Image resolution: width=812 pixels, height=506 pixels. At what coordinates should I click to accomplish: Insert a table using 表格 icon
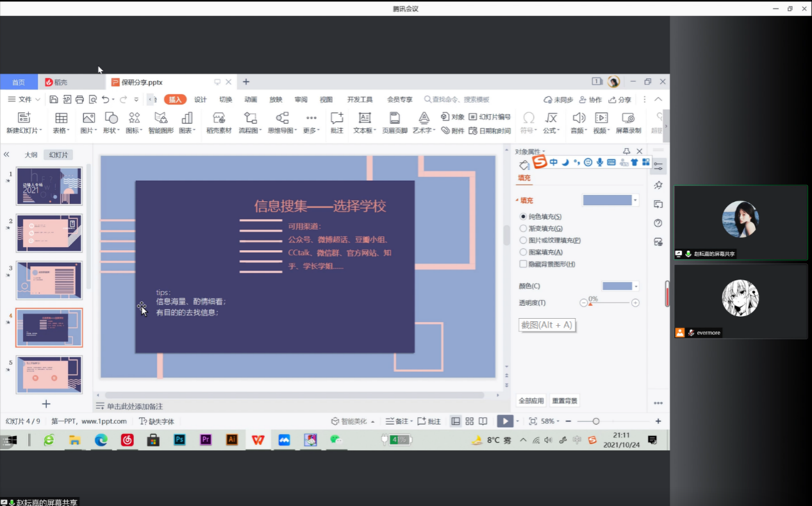click(61, 118)
